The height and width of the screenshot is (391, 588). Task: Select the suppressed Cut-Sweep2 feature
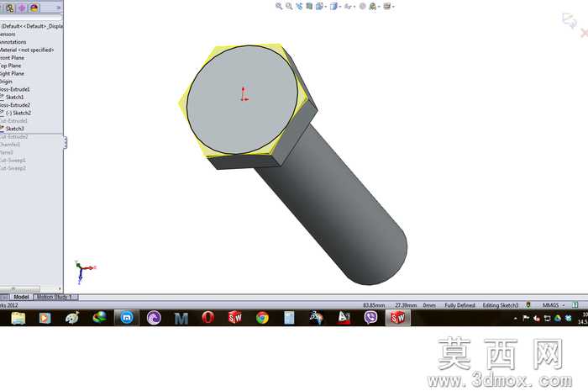13,168
